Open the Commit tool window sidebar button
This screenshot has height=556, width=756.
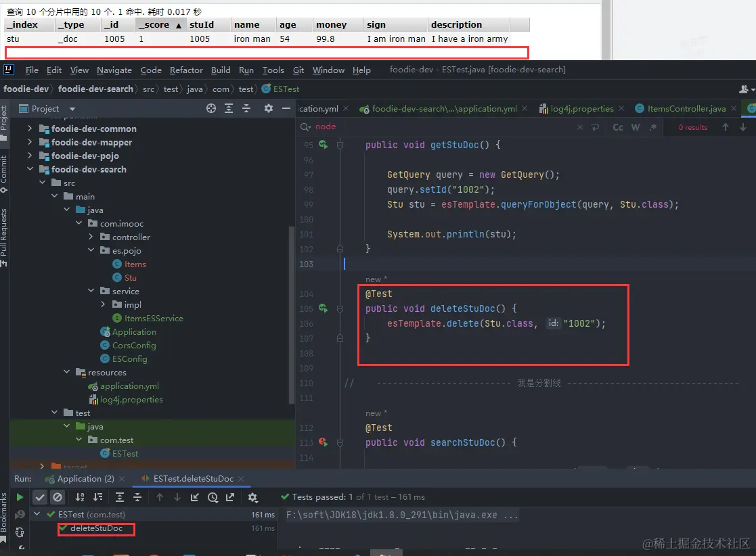pos(4,173)
